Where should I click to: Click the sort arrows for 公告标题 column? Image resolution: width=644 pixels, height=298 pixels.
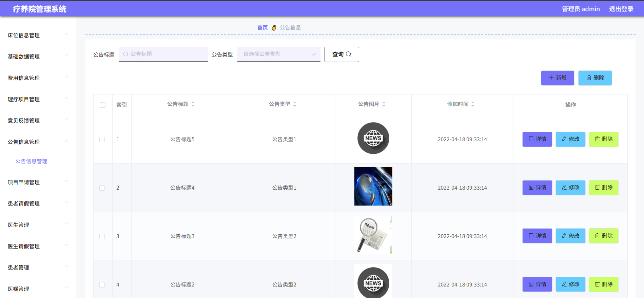[x=193, y=104]
